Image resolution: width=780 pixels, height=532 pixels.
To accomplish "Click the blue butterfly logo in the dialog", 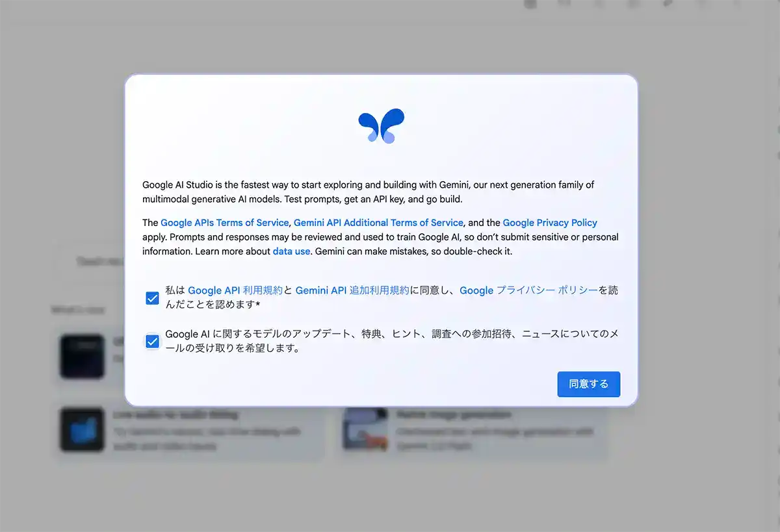I will coord(382,126).
